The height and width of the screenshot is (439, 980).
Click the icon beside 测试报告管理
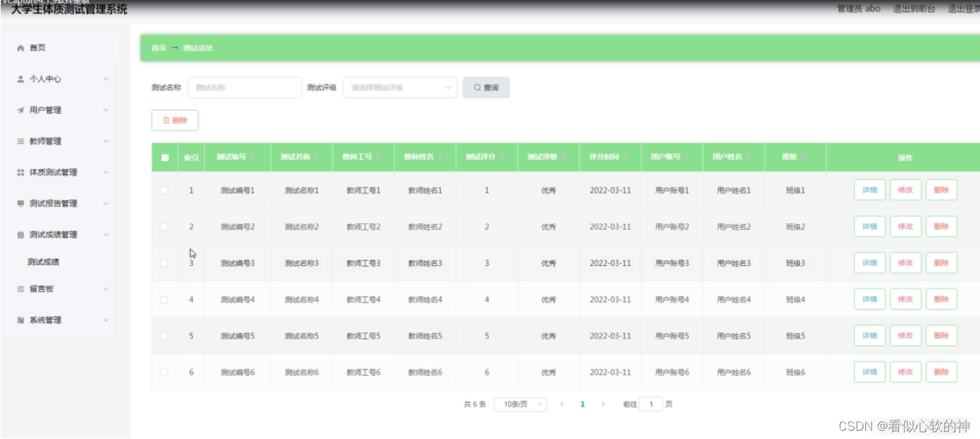point(21,203)
